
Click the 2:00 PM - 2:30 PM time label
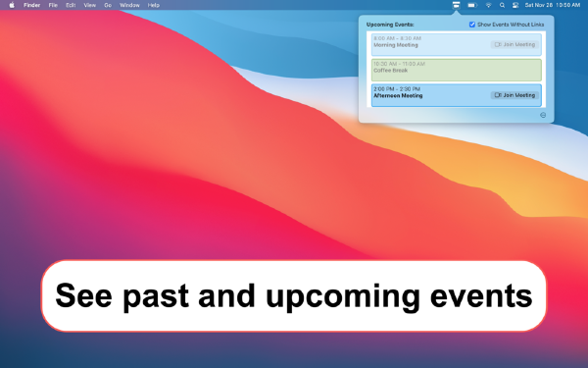[397, 89]
